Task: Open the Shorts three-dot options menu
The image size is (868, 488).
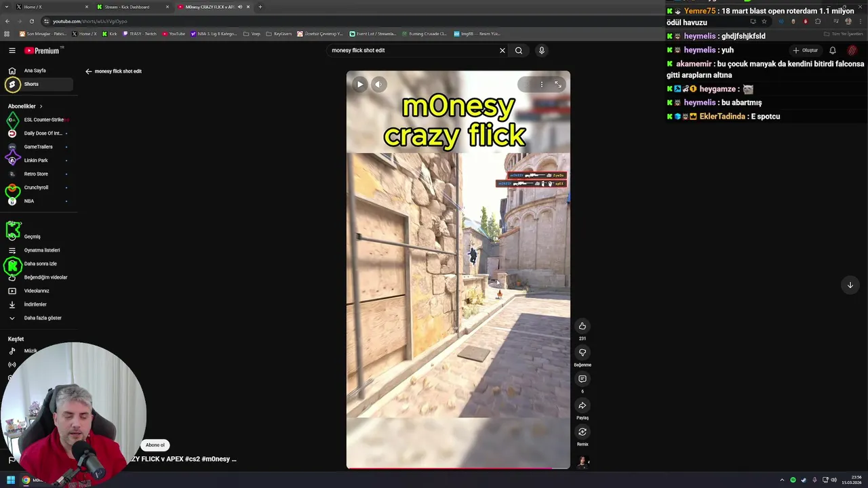Action: (x=541, y=84)
